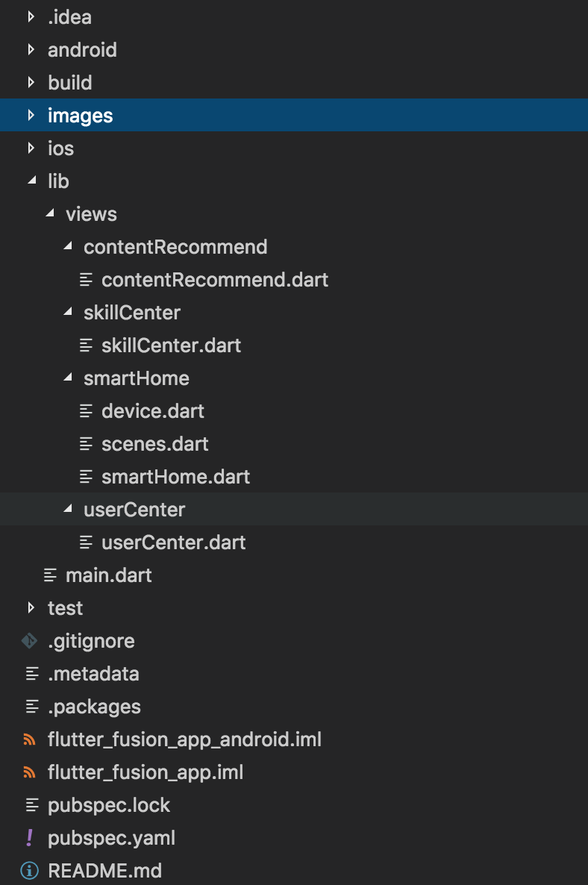Click the file icon beside main.dart
This screenshot has width=588, height=885.
[50, 575]
